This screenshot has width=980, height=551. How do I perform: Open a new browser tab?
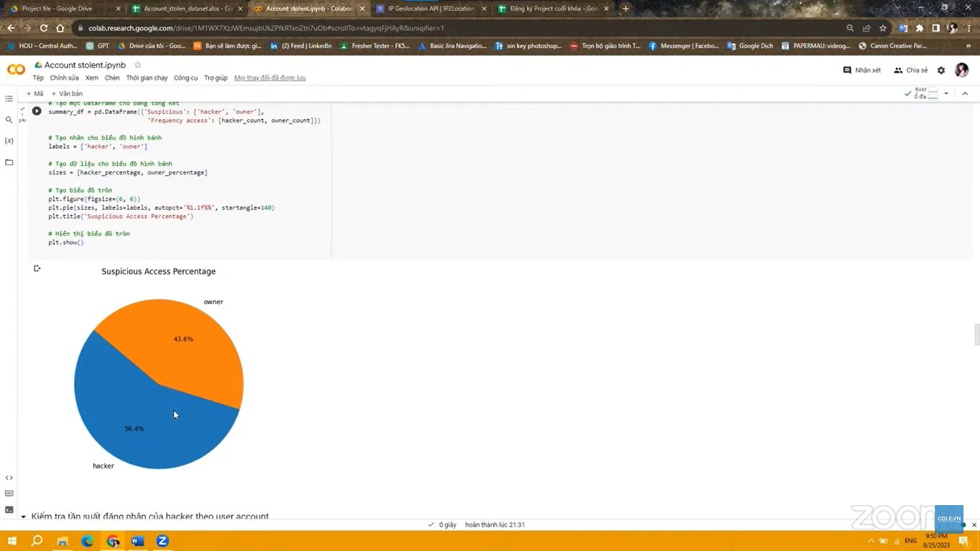tap(626, 9)
